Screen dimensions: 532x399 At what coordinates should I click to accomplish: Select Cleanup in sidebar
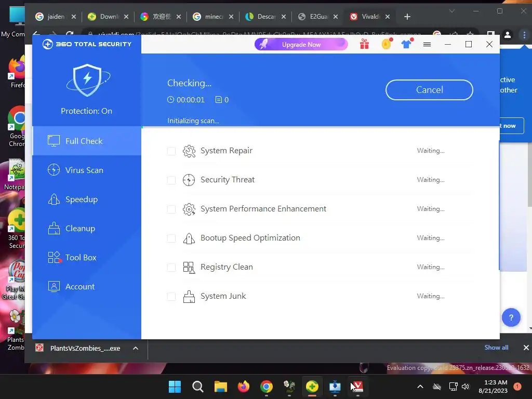tap(87, 229)
